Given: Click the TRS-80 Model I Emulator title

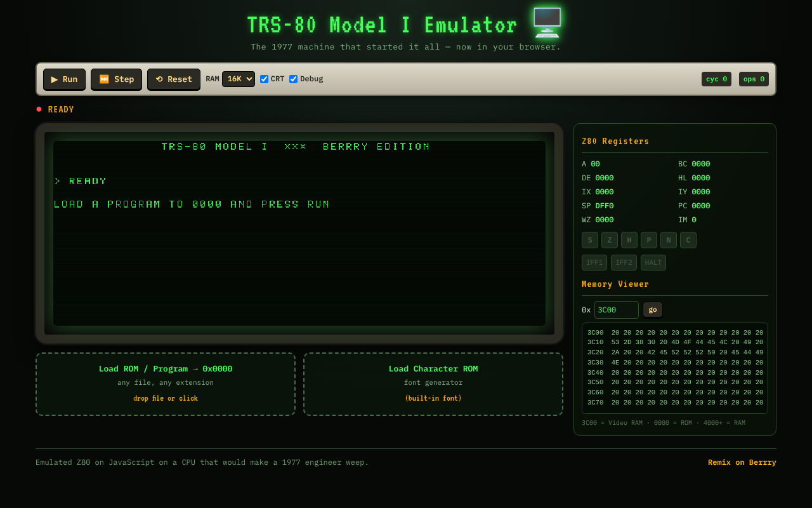Looking at the screenshot, I should [x=383, y=25].
